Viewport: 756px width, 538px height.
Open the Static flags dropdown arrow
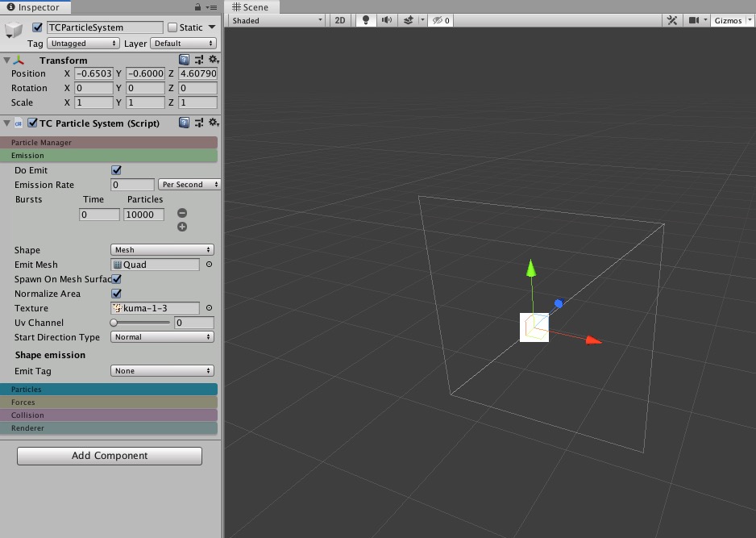212,27
